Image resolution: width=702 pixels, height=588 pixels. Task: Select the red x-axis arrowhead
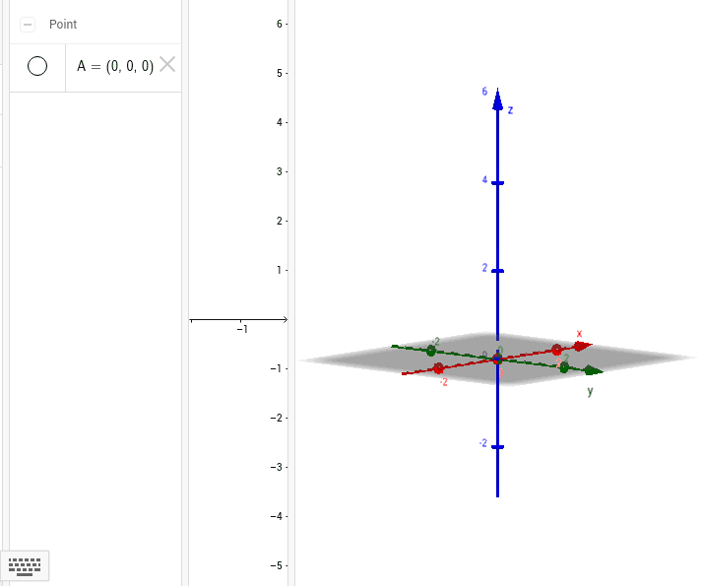coord(583,346)
